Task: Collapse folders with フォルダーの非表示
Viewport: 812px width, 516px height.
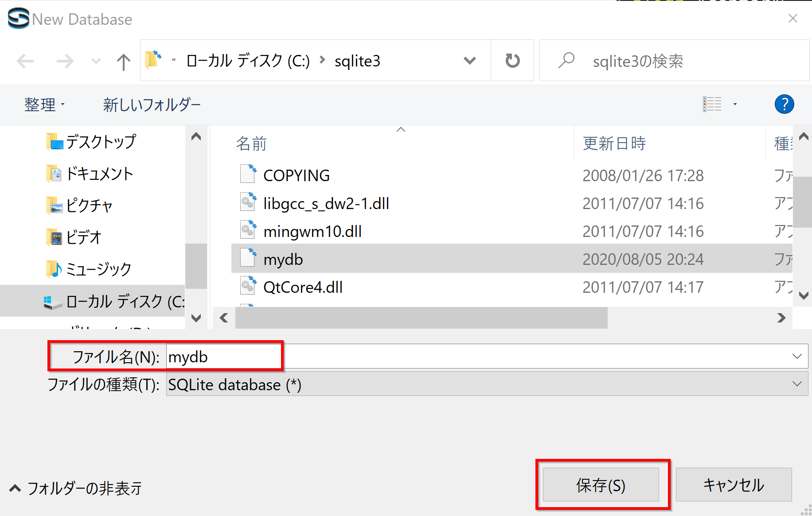Action: 75,488
